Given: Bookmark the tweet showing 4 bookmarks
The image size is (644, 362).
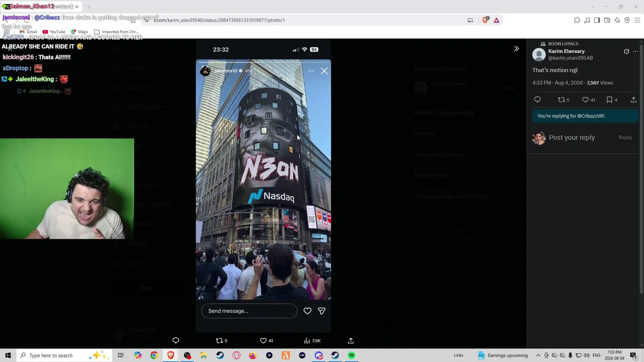Looking at the screenshot, I should coord(612,100).
